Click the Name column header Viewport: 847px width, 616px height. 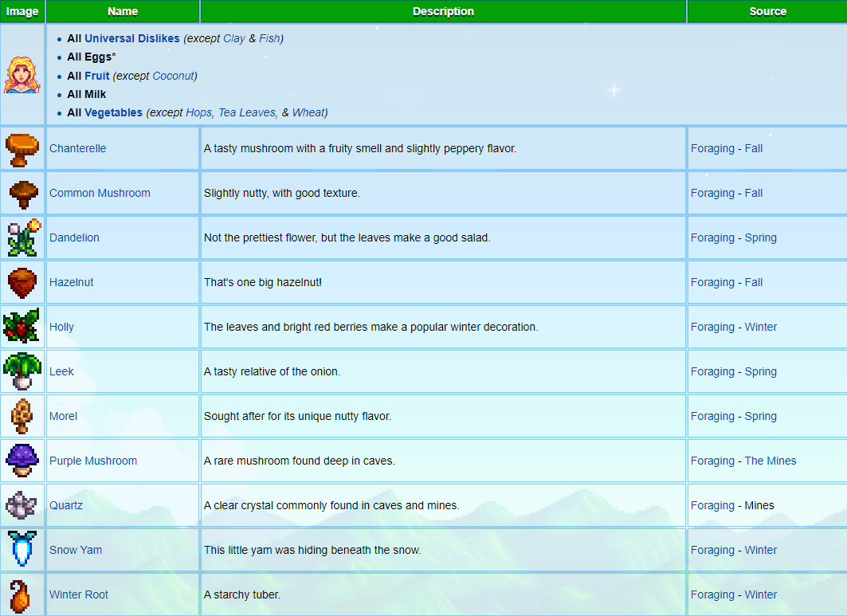click(x=123, y=11)
